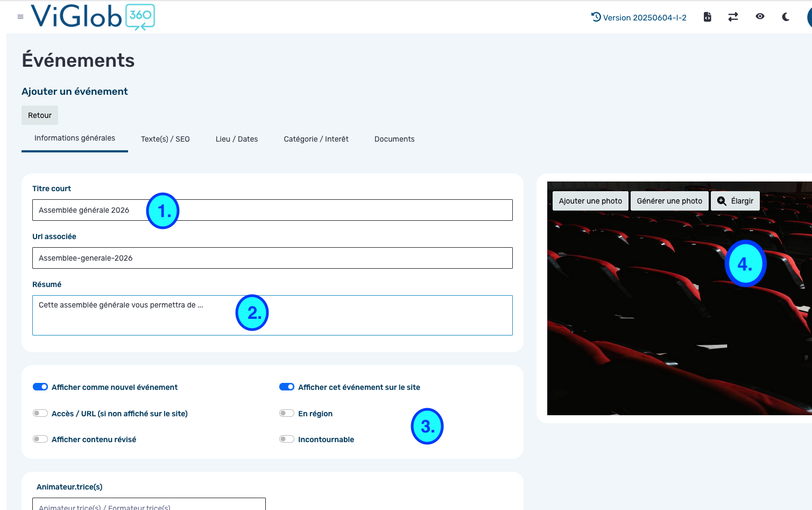Click the 'Ajouter un événement' subtitle
Viewport: 812px width, 510px height.
(x=75, y=92)
